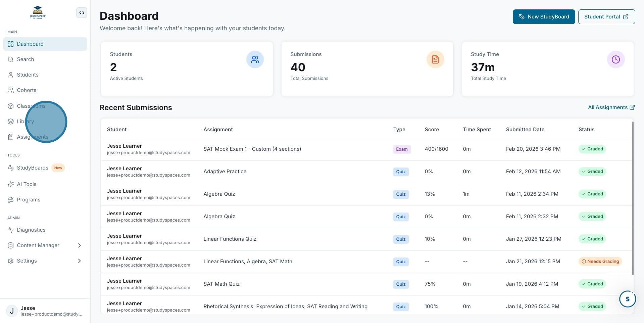Follow the All Assignments link
Viewport: 644px width, 323px height.
click(611, 107)
